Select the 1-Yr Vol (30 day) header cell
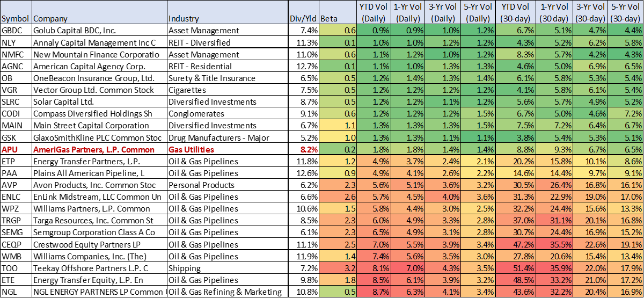Screen dimensions: 644x298 pos(554,13)
